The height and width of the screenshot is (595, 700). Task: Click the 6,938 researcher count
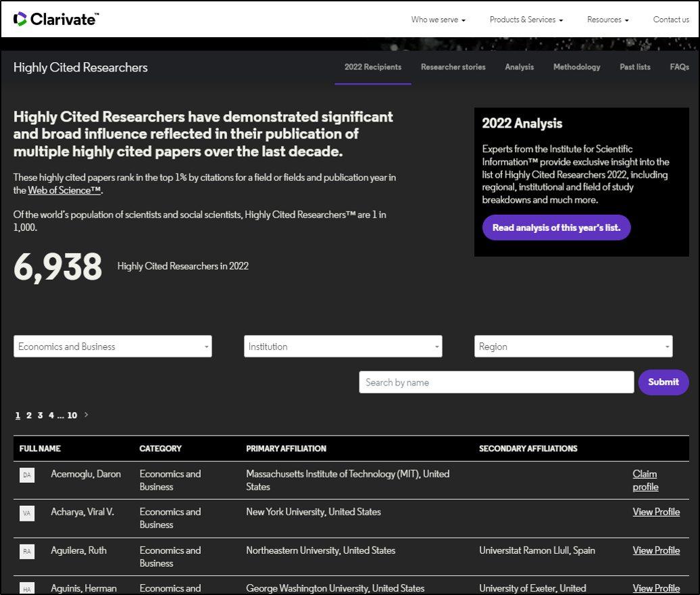pos(58,267)
